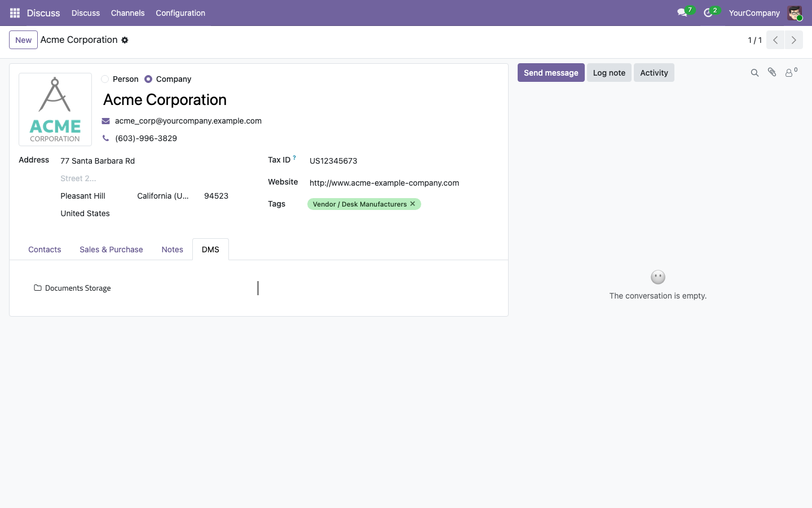Remove the Vendor / Desk Manufacturers tag
Screen dimensions: 812x508
pyautogui.click(x=413, y=204)
